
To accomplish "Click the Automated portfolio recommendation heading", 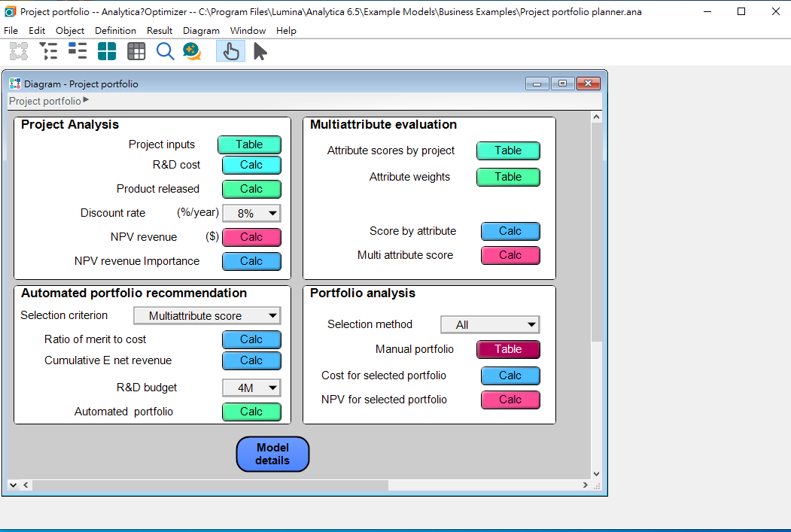I will pos(134,293).
